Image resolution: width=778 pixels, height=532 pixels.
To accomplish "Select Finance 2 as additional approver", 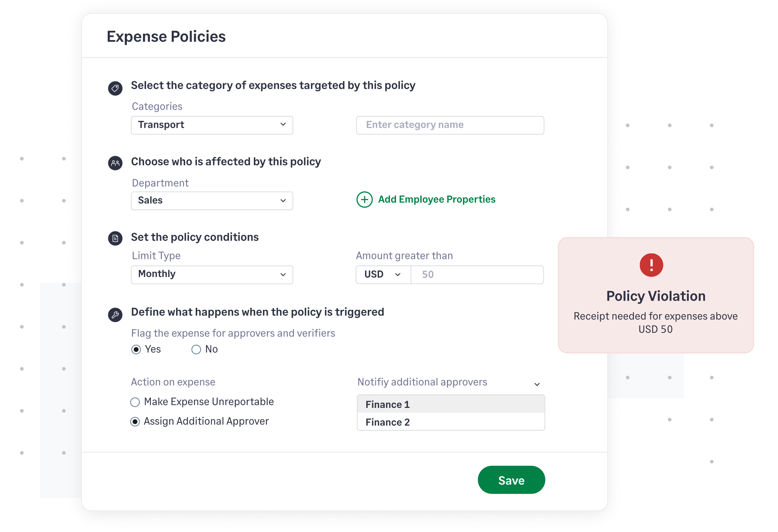I will point(451,422).
